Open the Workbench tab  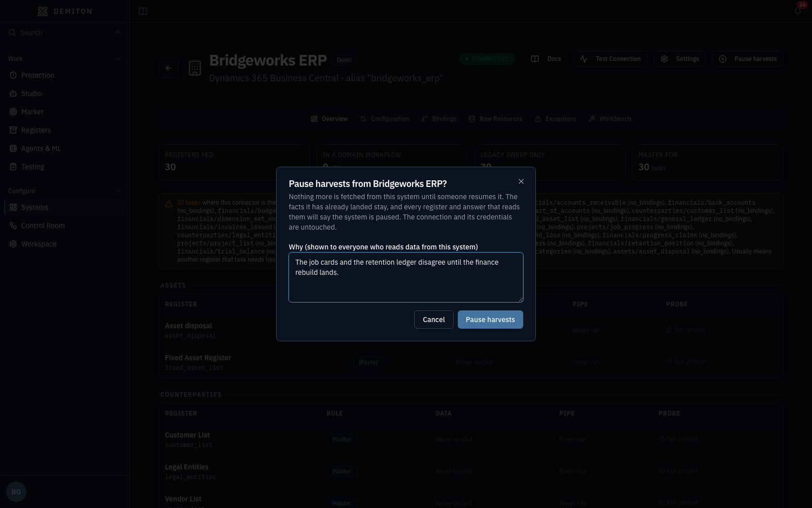[x=610, y=119]
